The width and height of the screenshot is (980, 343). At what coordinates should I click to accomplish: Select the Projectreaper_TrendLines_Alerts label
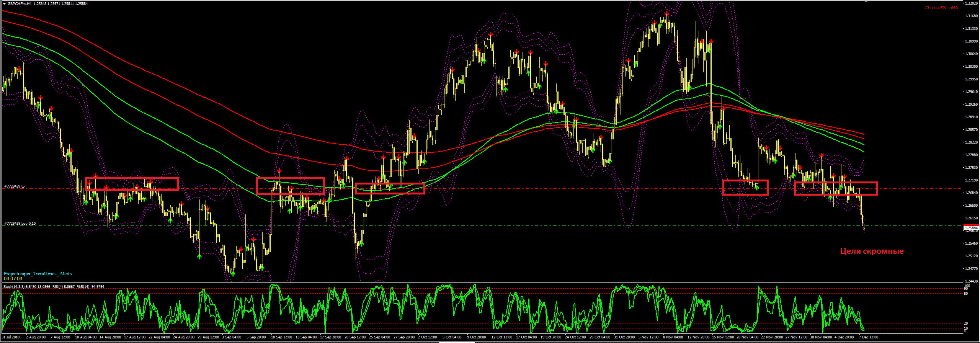(x=38, y=274)
